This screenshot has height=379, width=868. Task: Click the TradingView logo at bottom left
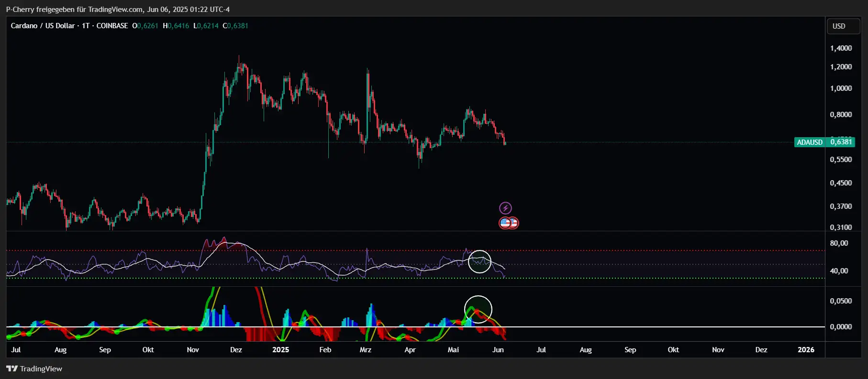click(34, 368)
